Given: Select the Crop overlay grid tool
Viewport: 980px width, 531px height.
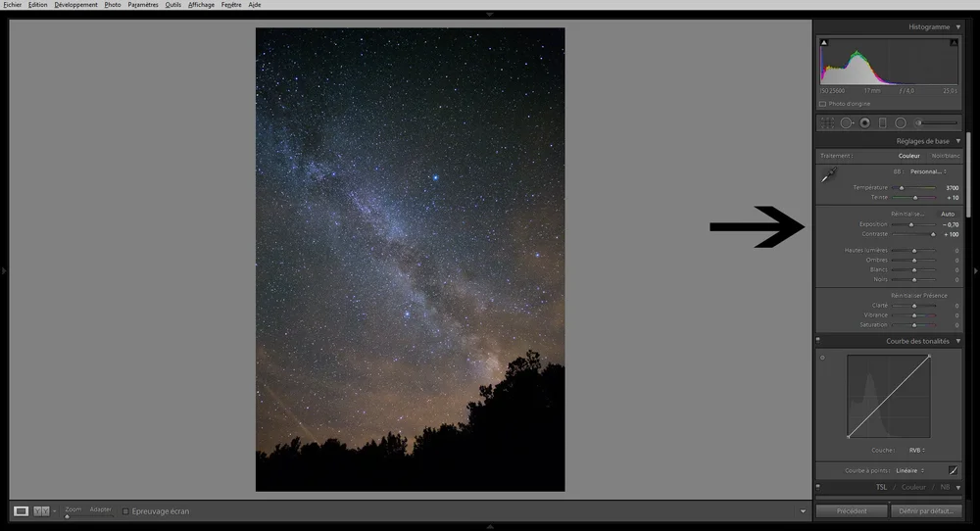Looking at the screenshot, I should click(x=827, y=123).
